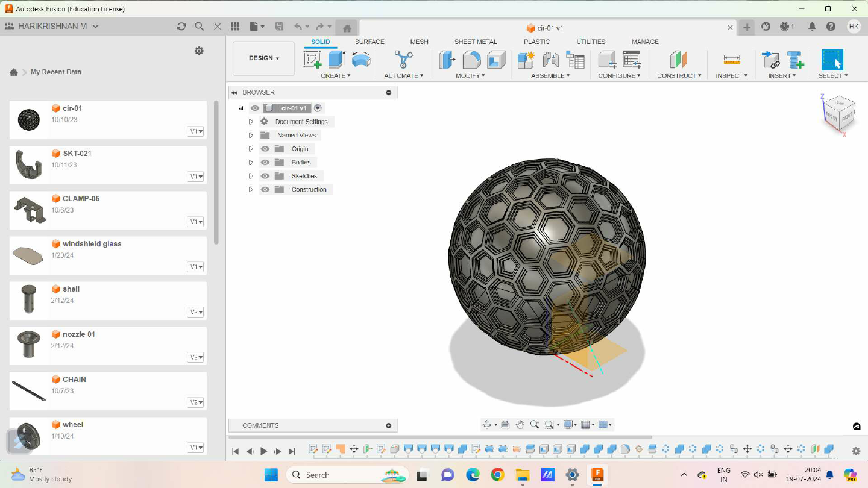Select the Zoom tool in navigation bar
This screenshot has width=868, height=488.
[534, 424]
